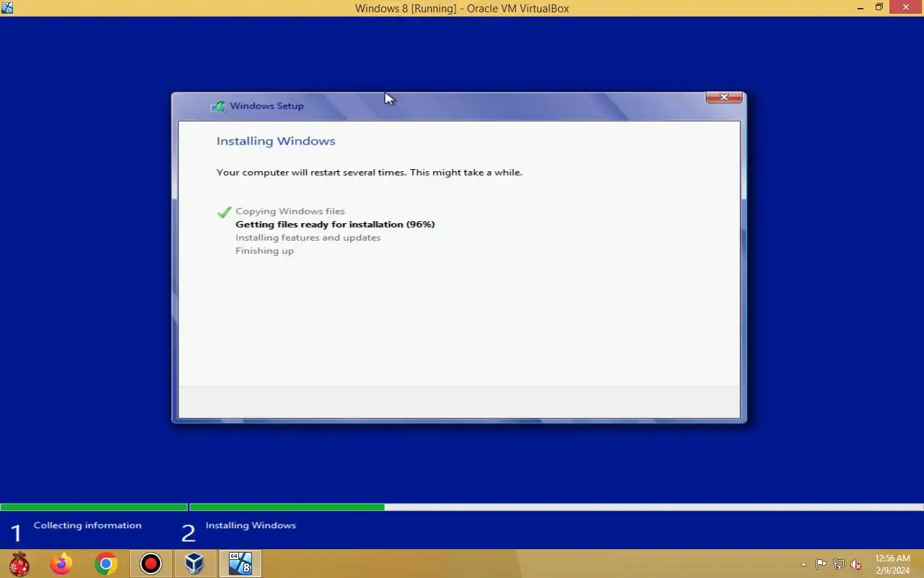Open the network status tray icon
This screenshot has height=578, width=924.
(839, 564)
